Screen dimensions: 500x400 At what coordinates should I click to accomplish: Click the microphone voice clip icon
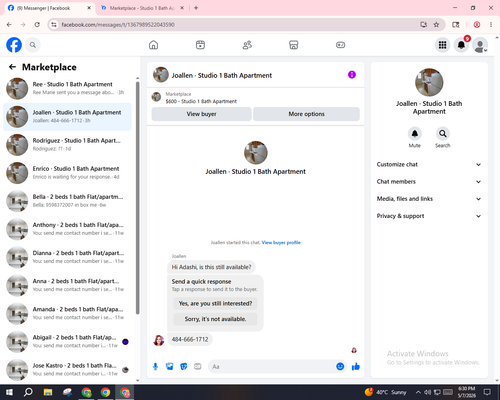(155, 367)
